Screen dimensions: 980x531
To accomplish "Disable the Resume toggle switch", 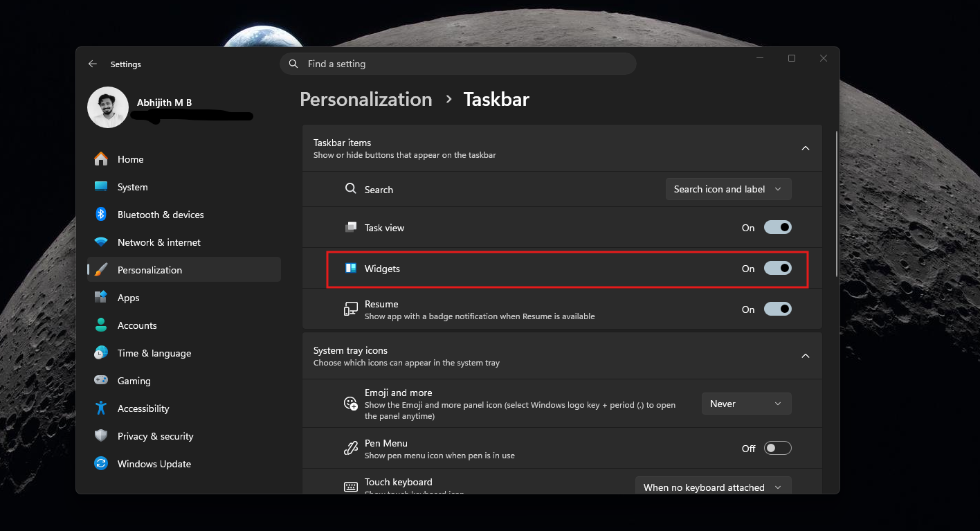I will click(x=778, y=309).
